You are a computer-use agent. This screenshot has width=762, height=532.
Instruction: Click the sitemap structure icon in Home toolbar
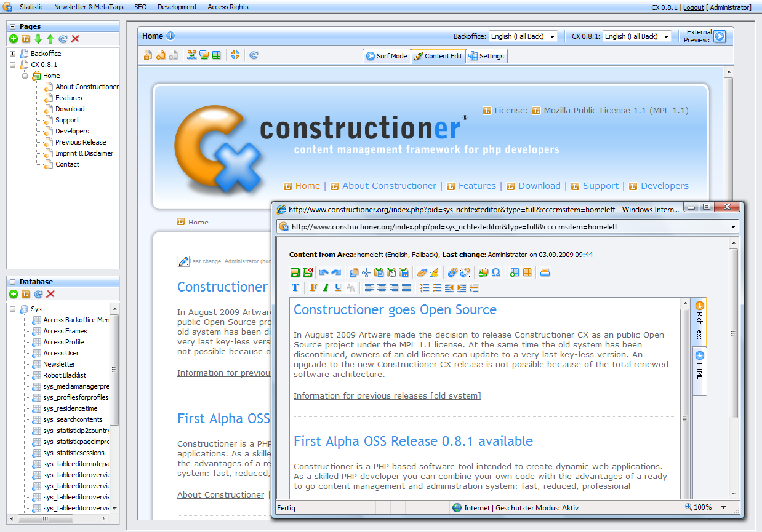coord(191,55)
